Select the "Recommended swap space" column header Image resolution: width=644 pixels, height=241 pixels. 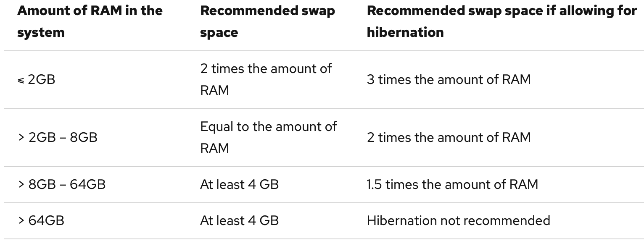pos(267,21)
